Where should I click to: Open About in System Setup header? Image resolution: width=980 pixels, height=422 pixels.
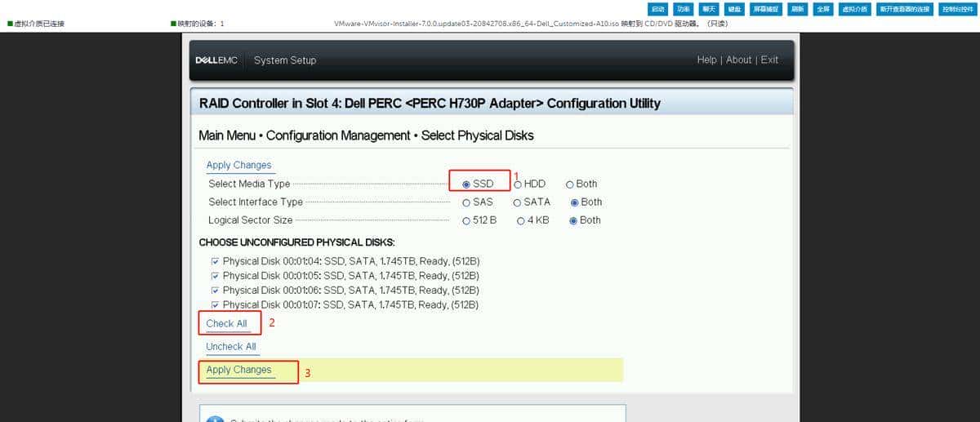coord(739,60)
